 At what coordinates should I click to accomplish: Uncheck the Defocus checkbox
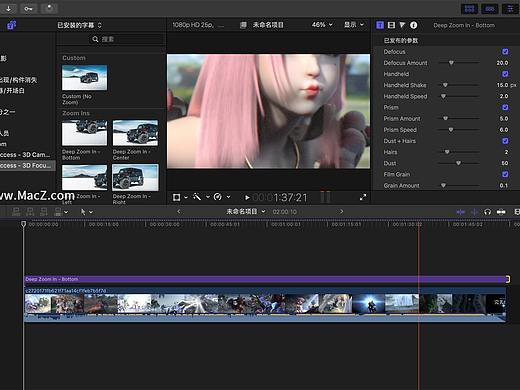[505, 52]
